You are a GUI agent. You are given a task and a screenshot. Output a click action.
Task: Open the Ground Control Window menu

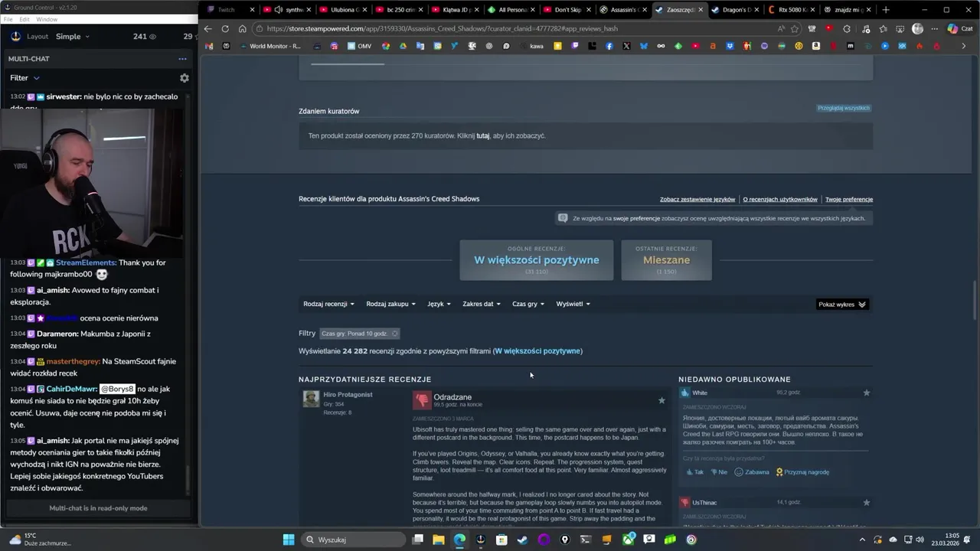click(47, 19)
